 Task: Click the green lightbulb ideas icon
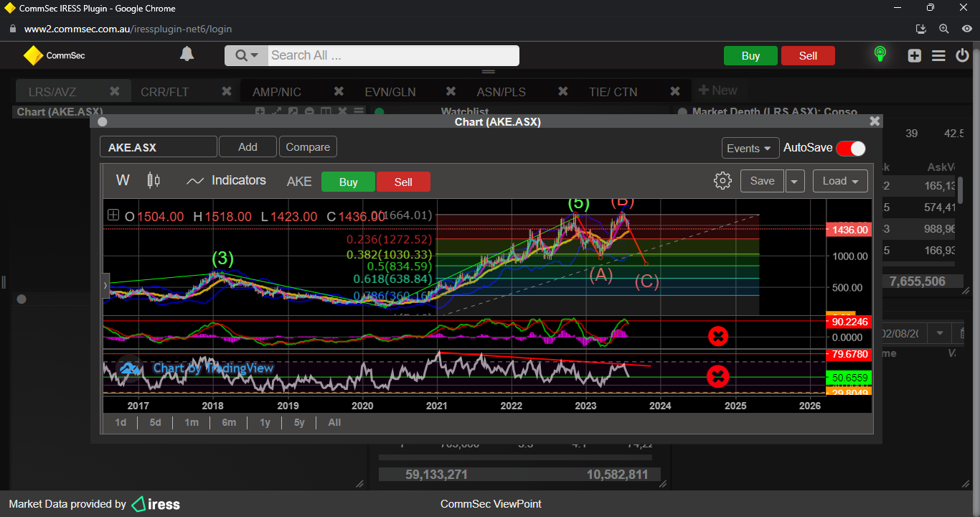[880, 55]
